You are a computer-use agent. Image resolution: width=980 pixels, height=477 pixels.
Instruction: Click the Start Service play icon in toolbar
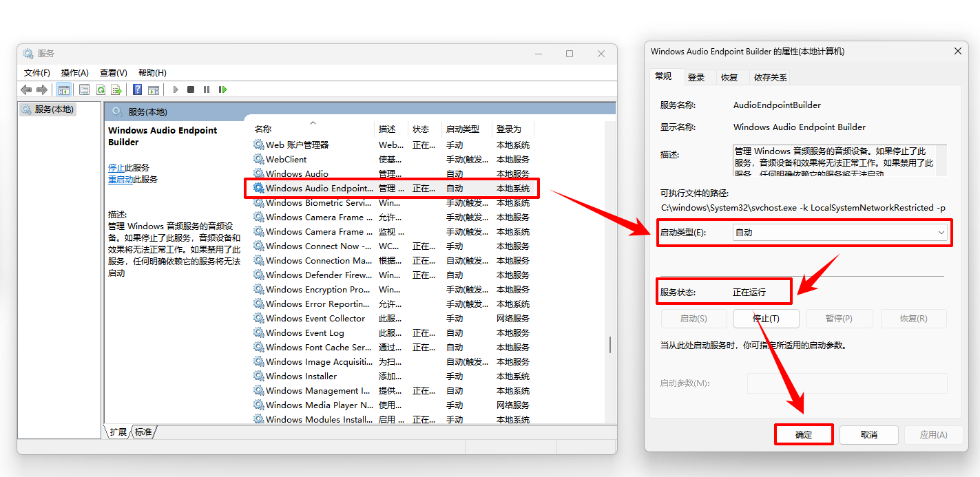tap(176, 89)
